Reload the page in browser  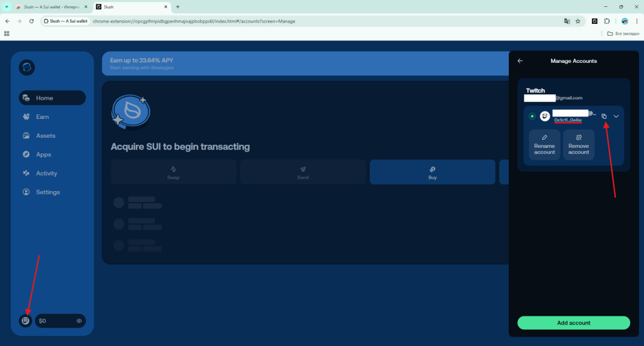click(31, 21)
